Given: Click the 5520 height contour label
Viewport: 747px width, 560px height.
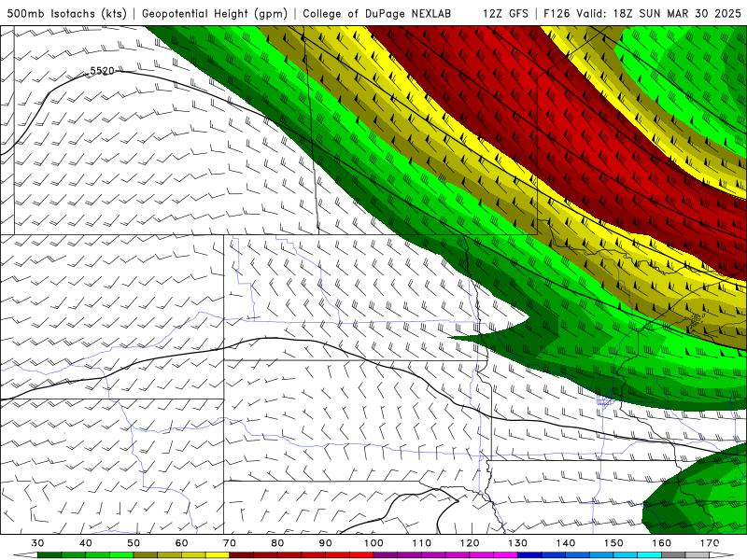Looking at the screenshot, I should pos(103,71).
